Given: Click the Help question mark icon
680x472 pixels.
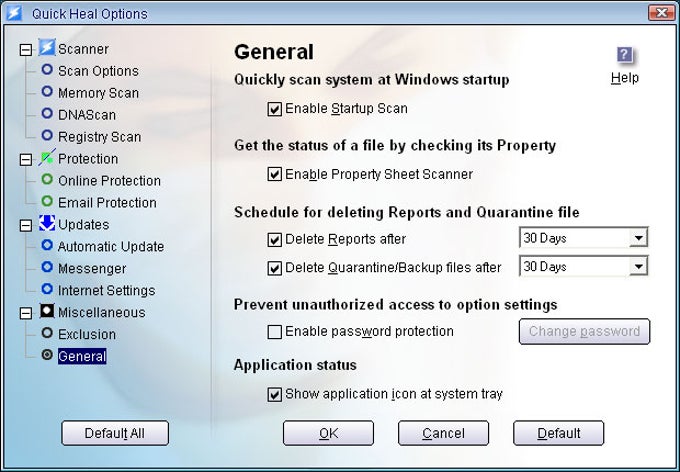Looking at the screenshot, I should coord(624,56).
